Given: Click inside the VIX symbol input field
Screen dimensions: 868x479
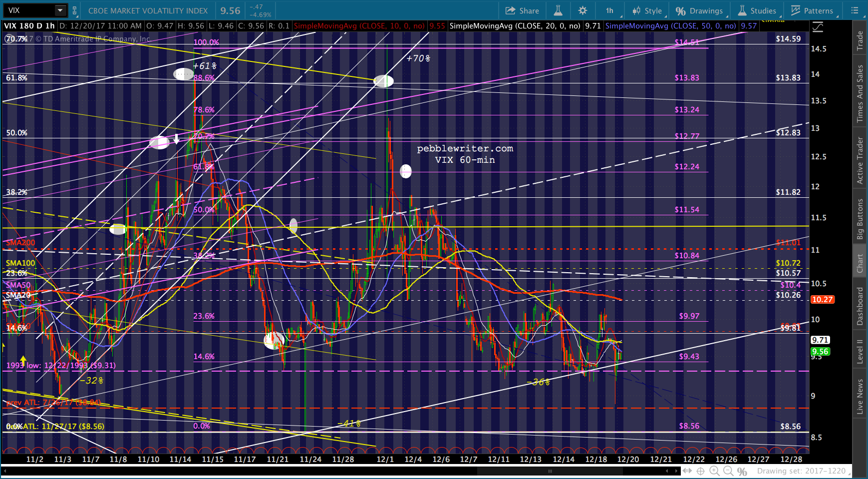Looking at the screenshot, I should [29, 10].
